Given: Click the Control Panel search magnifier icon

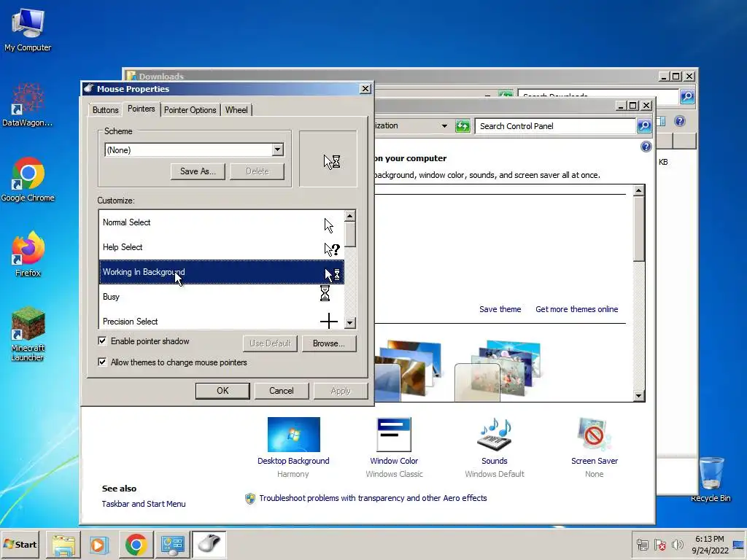Looking at the screenshot, I should pos(644,126).
